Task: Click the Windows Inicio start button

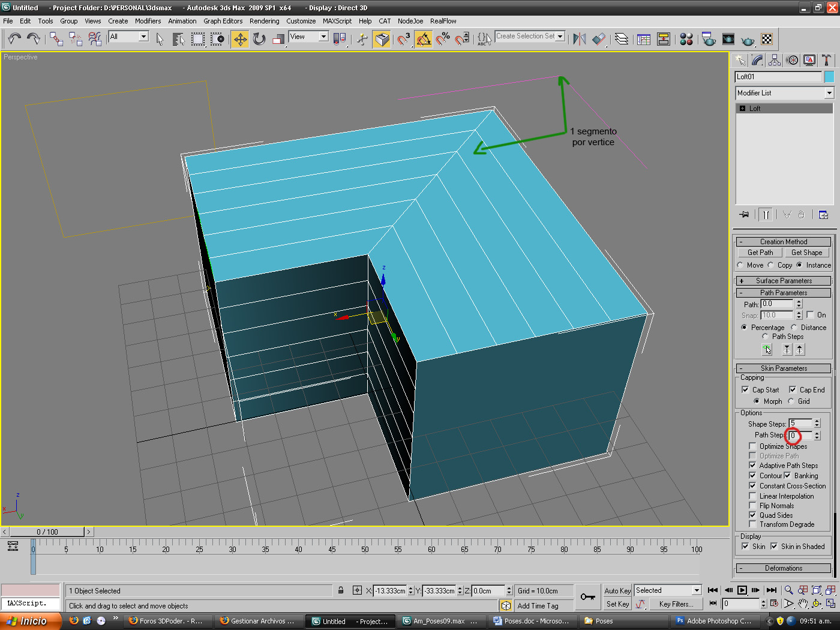Action: (31, 621)
